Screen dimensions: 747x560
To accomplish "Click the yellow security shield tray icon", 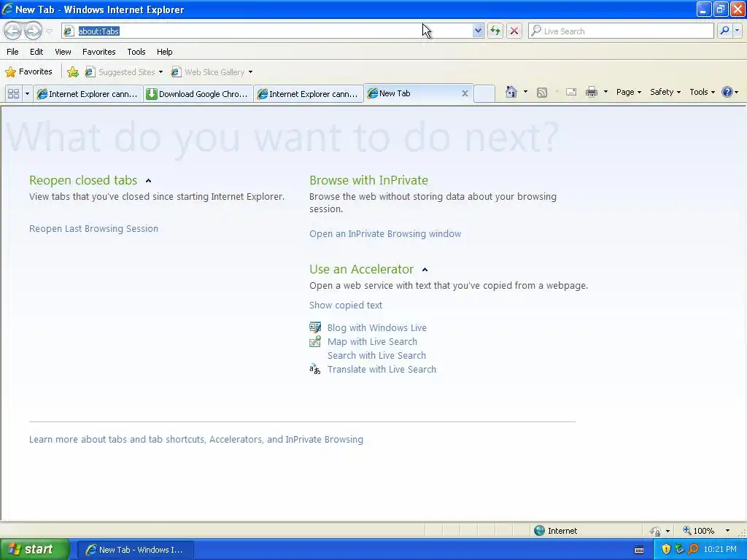I will click(x=666, y=549).
